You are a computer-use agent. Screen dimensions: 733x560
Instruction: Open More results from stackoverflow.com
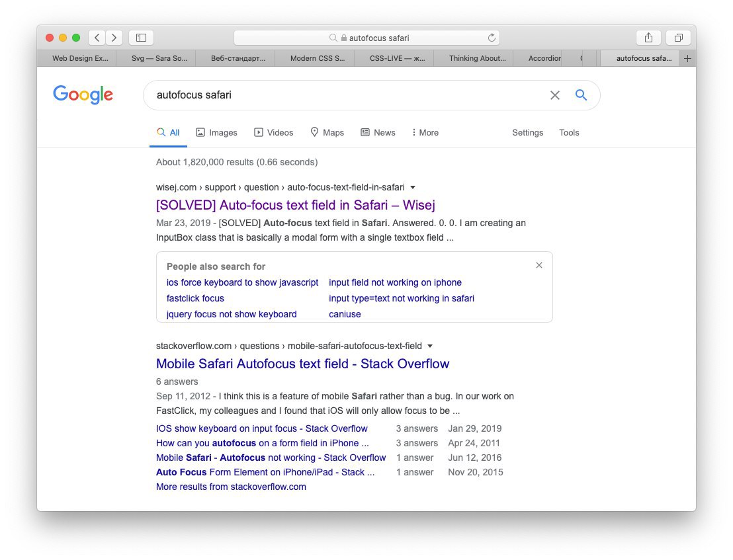(231, 487)
